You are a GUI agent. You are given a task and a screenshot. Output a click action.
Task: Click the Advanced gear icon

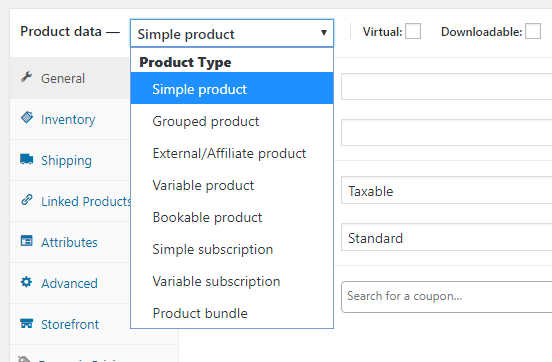click(26, 282)
